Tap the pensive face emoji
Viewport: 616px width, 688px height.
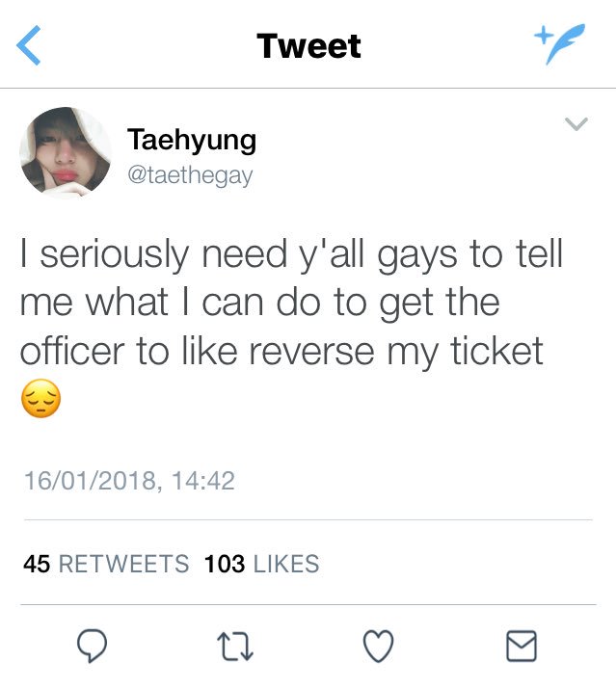40,398
